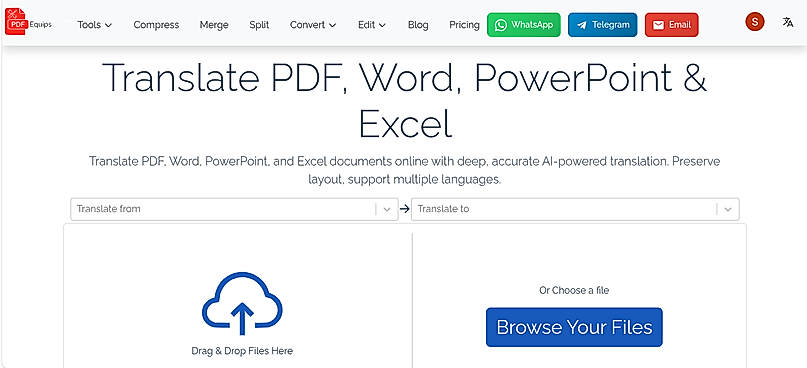Click the Translate PDF, Word, PowerPoint heading
The height and width of the screenshot is (368, 807).
[x=404, y=100]
